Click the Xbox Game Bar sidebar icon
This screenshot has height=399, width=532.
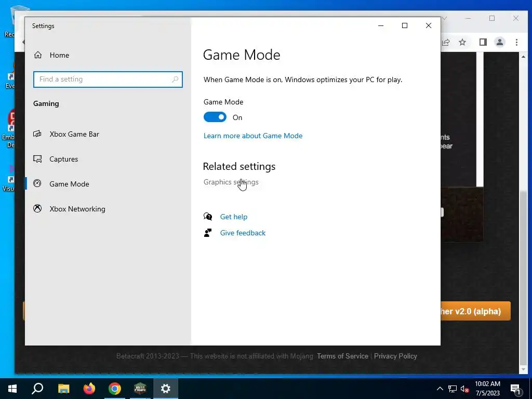(x=37, y=134)
